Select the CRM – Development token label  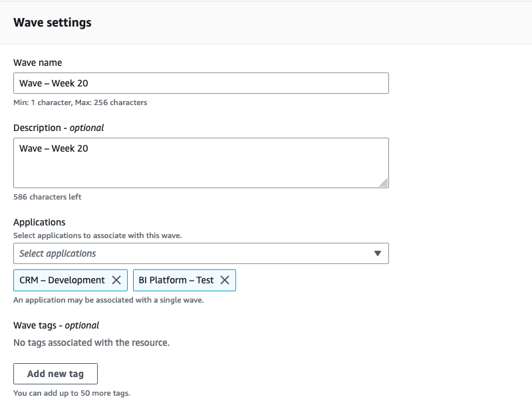(x=62, y=280)
